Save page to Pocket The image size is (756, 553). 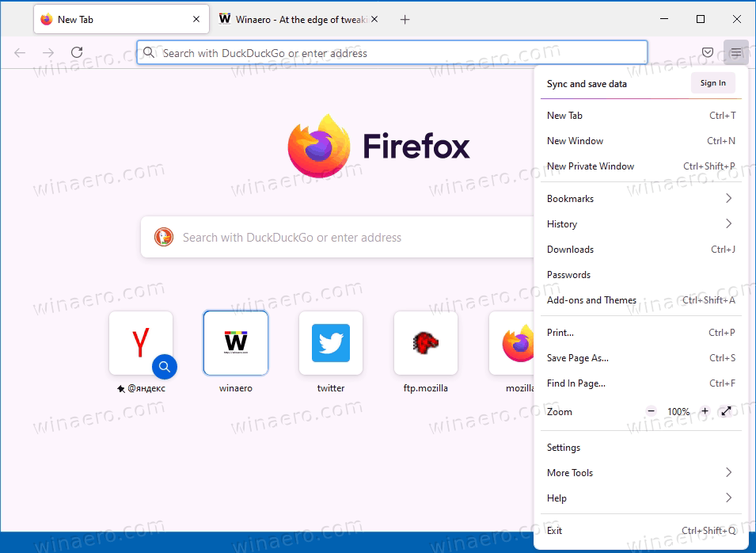click(707, 52)
